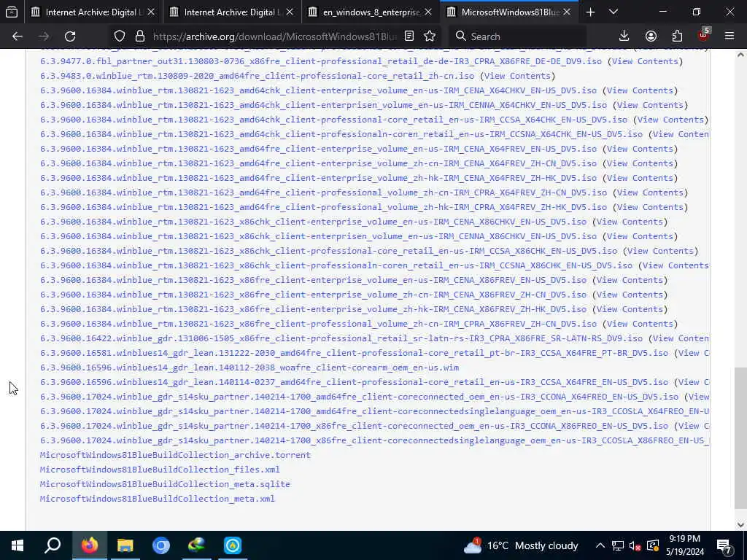Open network status tray icon
The height and width of the screenshot is (560, 747).
click(x=618, y=545)
